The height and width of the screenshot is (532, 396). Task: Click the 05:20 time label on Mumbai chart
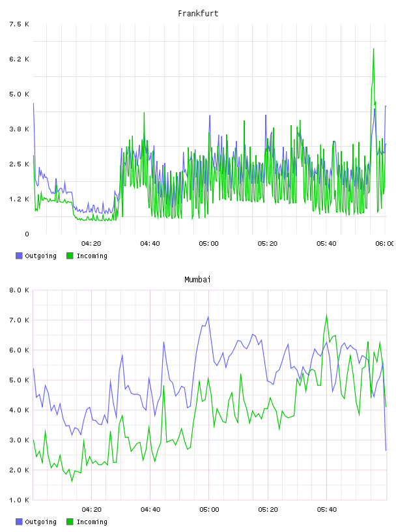pos(268,510)
